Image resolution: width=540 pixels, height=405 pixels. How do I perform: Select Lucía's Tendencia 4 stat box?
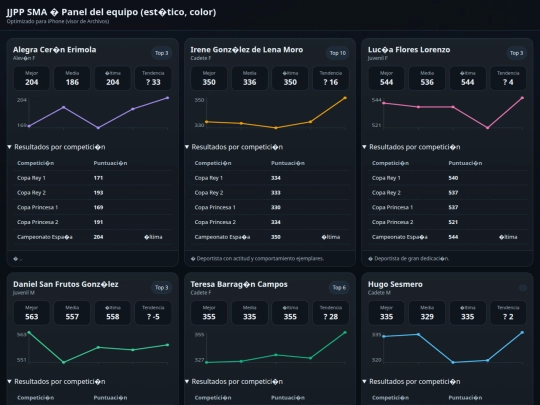[x=508, y=78]
